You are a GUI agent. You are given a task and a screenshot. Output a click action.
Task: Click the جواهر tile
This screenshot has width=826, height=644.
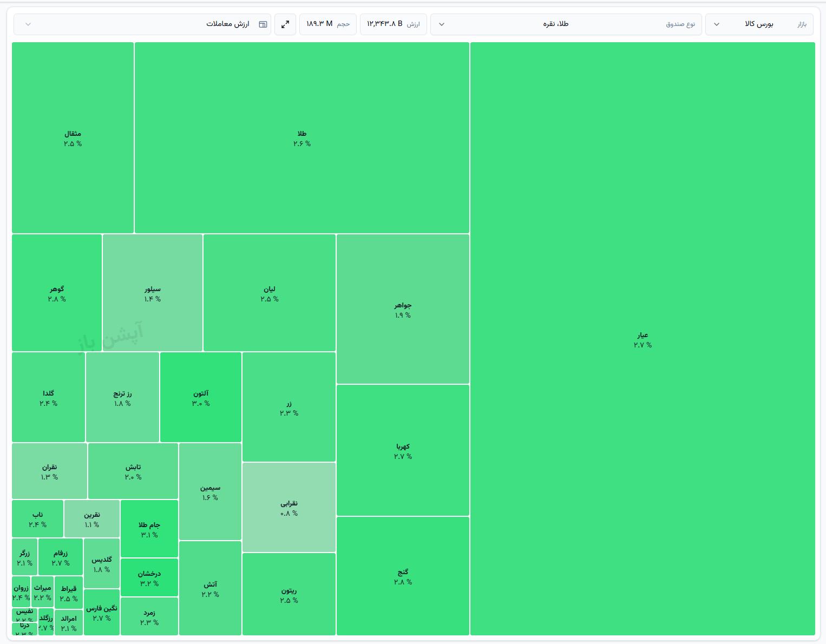pyautogui.click(x=403, y=309)
